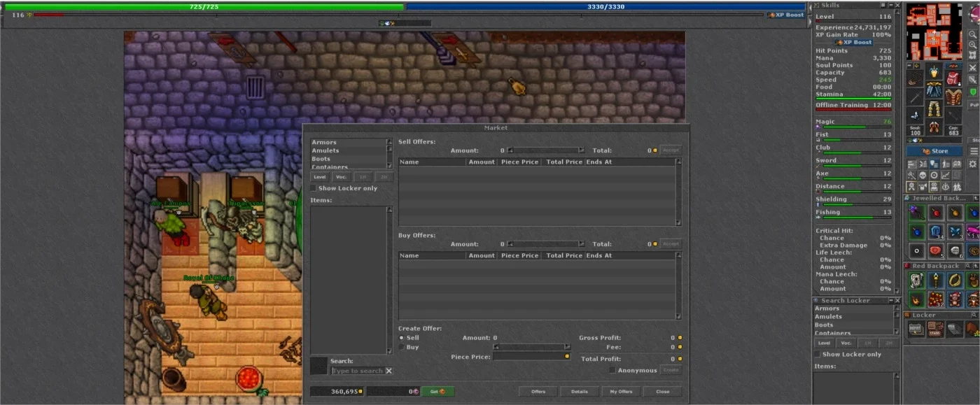
Task: Click the Voc. filter button in Market
Action: pyautogui.click(x=341, y=177)
